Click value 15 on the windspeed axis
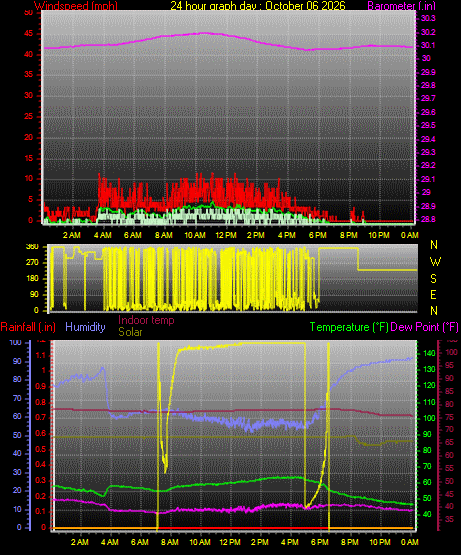This screenshot has height=555, width=461. coord(28,158)
